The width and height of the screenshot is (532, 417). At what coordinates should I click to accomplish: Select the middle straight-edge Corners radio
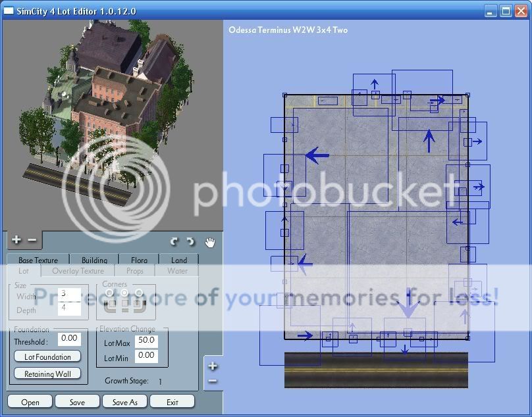coord(124,292)
